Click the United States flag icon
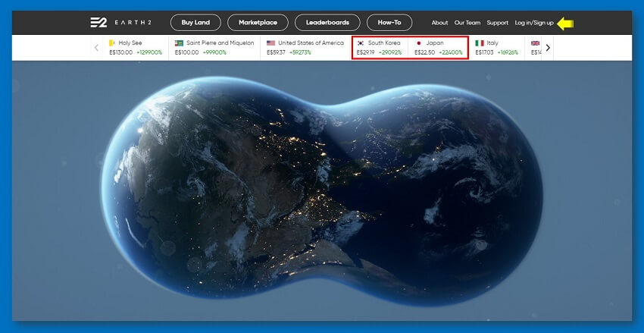This screenshot has width=644, height=333. pyautogui.click(x=270, y=42)
